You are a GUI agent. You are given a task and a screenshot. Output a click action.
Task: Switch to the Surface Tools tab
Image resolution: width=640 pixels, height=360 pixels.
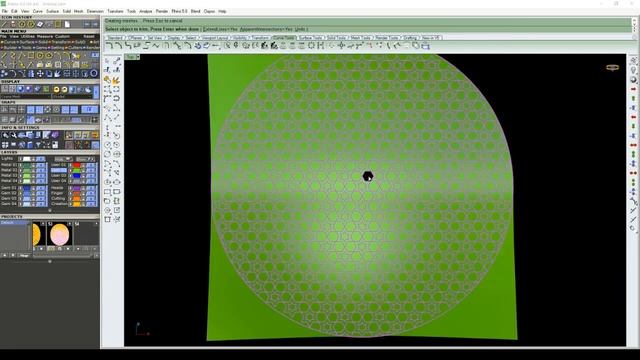pyautogui.click(x=311, y=38)
